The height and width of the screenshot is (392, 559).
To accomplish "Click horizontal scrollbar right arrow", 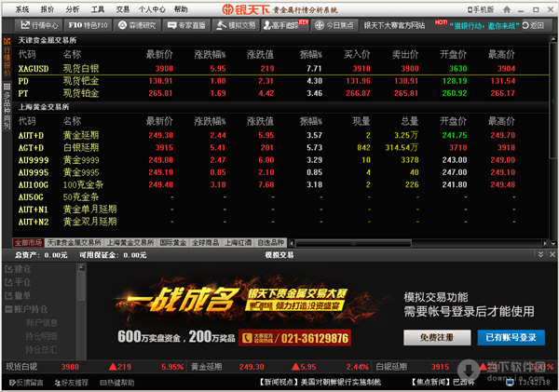I will pyautogui.click(x=545, y=243).
